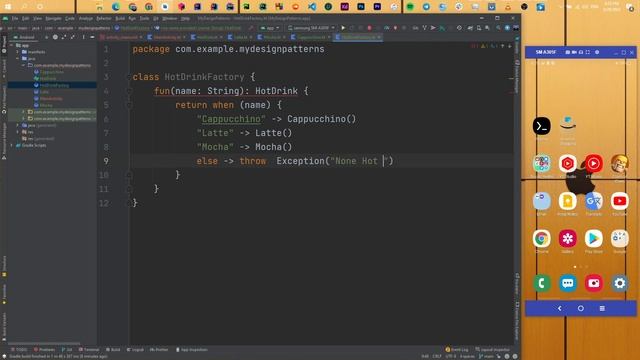The height and width of the screenshot is (360, 640).
Task: Collapse the app module node
Action: [12, 45]
